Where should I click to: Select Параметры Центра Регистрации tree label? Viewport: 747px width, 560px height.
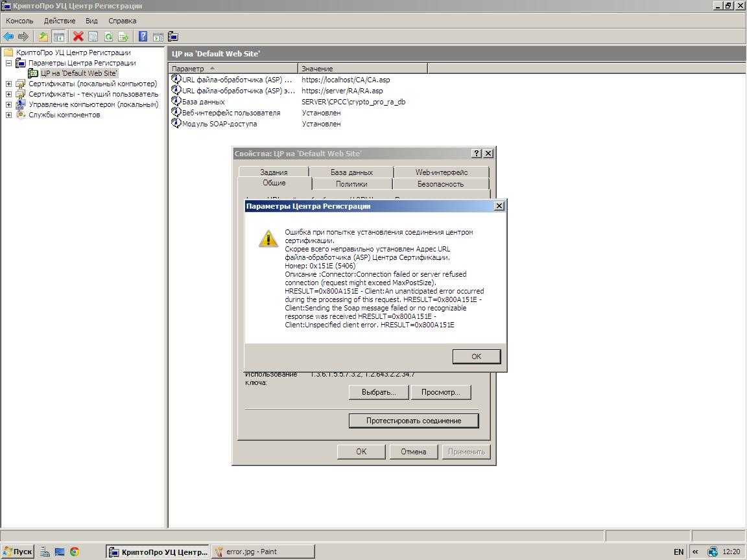(82, 63)
